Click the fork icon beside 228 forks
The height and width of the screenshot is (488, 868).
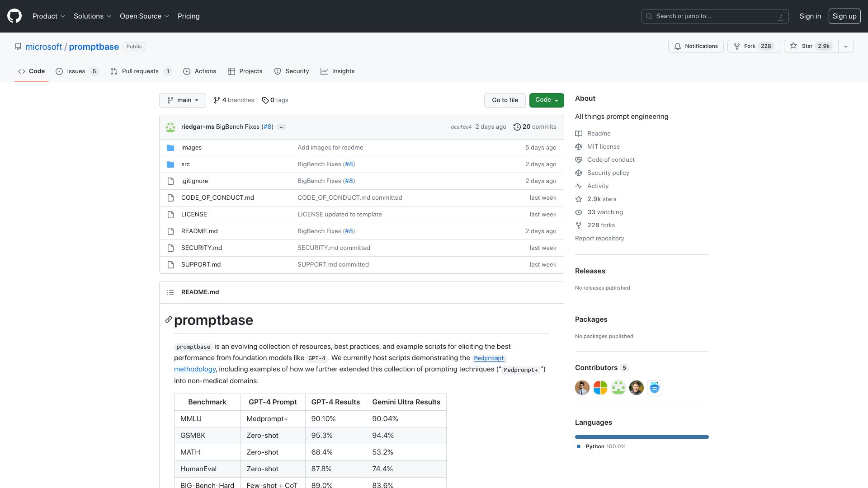click(579, 225)
